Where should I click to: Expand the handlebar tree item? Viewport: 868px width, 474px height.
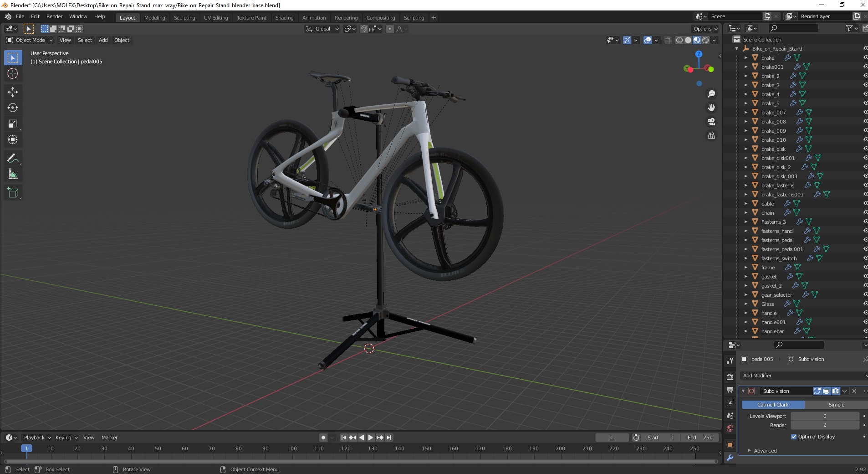pyautogui.click(x=745, y=331)
